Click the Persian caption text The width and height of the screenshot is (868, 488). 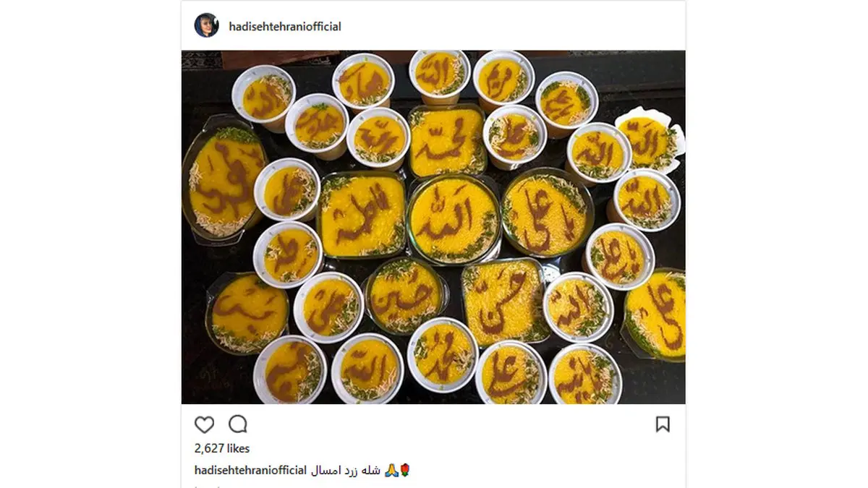click(x=346, y=470)
